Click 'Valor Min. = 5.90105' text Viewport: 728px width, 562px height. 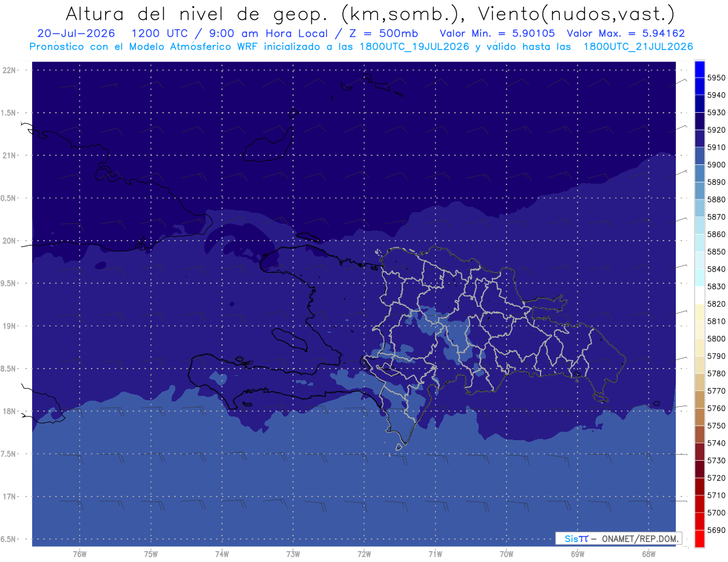tap(498, 33)
